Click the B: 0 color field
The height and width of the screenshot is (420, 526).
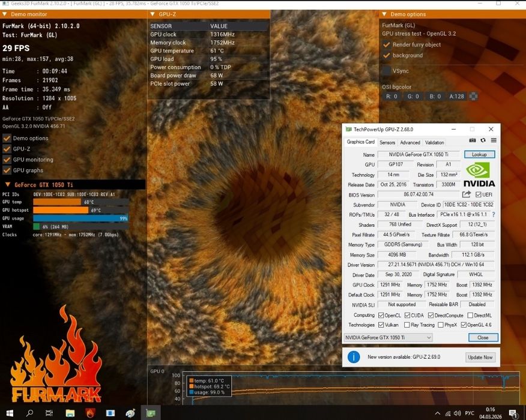(x=435, y=97)
